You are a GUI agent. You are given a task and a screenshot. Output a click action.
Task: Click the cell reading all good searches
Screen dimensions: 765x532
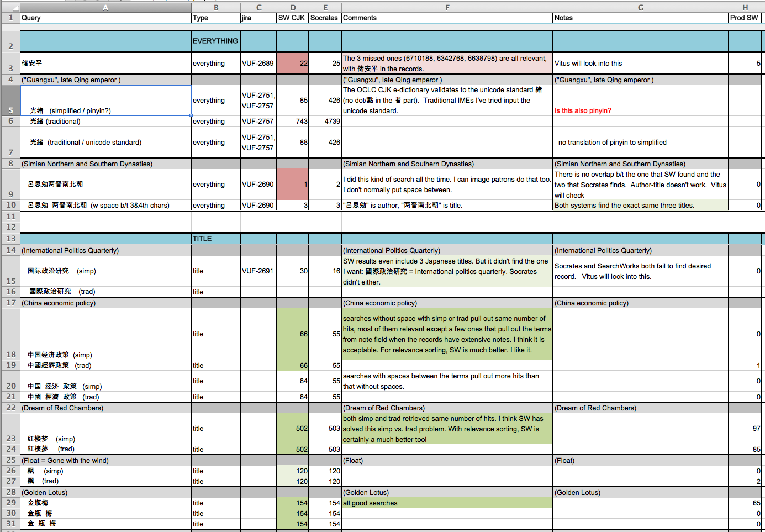tap(387, 503)
